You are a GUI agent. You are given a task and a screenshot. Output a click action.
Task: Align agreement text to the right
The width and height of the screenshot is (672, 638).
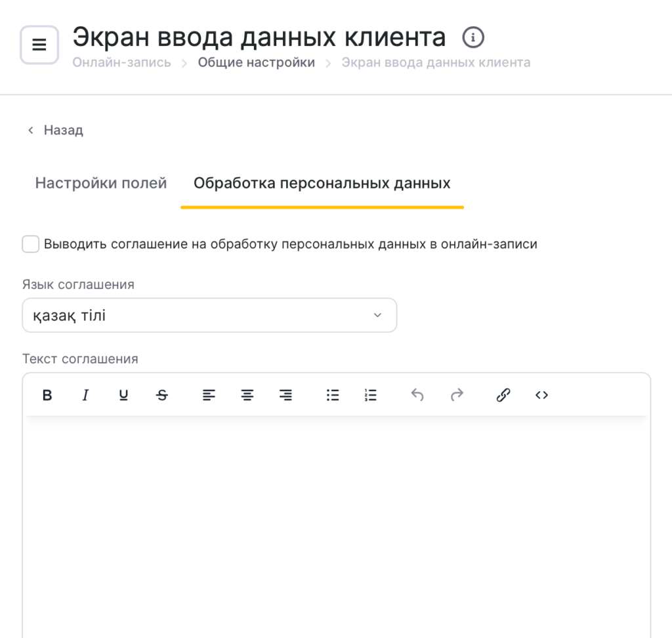click(x=286, y=395)
